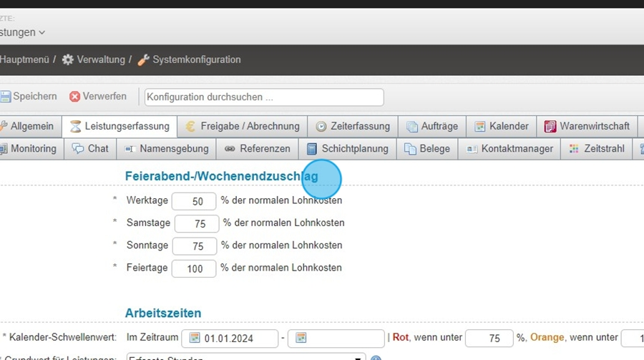This screenshot has width=644, height=360.
Task: Click the Verwaltung gear icon in breadcrumb
Action: click(68, 60)
